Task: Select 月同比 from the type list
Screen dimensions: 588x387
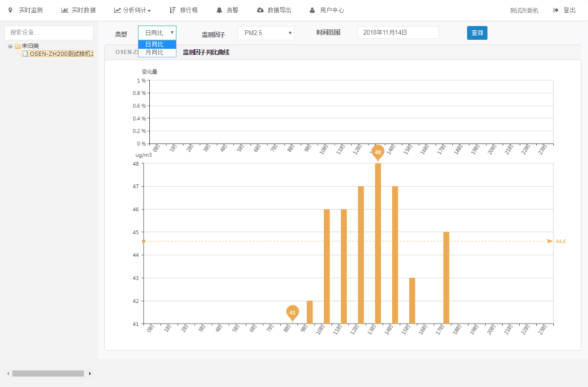Action: [x=157, y=53]
